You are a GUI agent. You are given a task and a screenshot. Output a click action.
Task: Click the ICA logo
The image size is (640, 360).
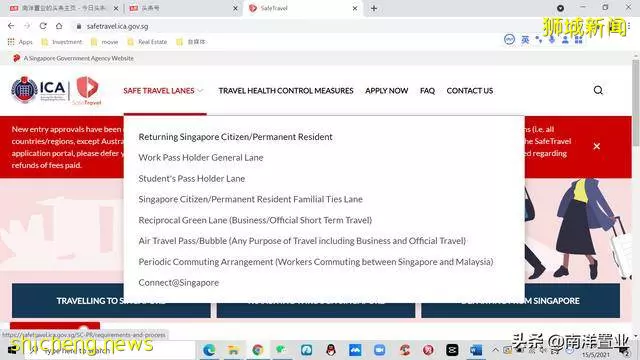pyautogui.click(x=39, y=90)
